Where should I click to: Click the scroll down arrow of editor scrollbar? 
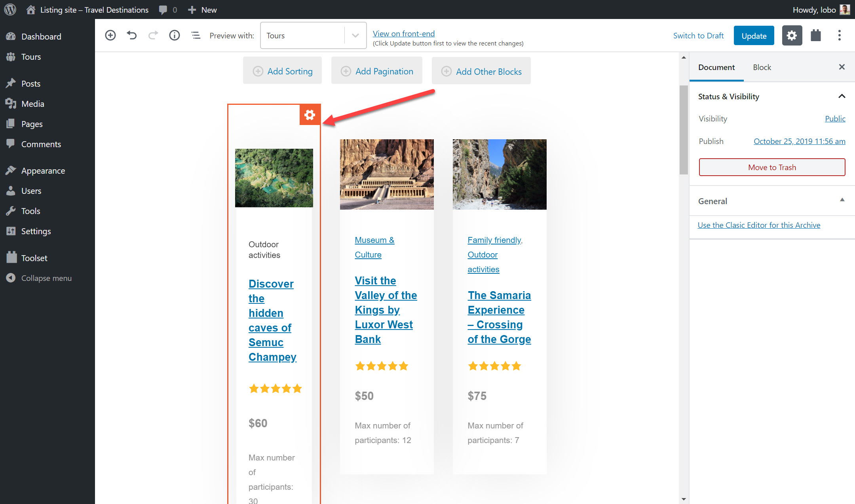[x=684, y=499]
